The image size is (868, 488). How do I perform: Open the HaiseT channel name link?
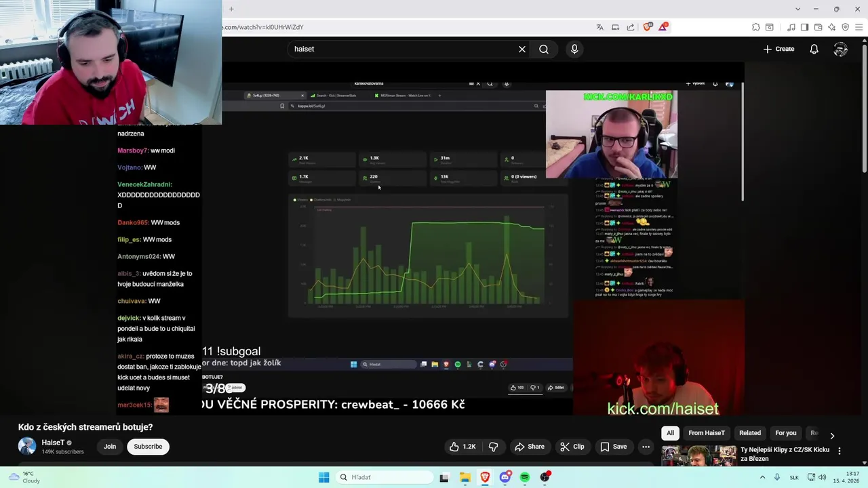coord(53,443)
